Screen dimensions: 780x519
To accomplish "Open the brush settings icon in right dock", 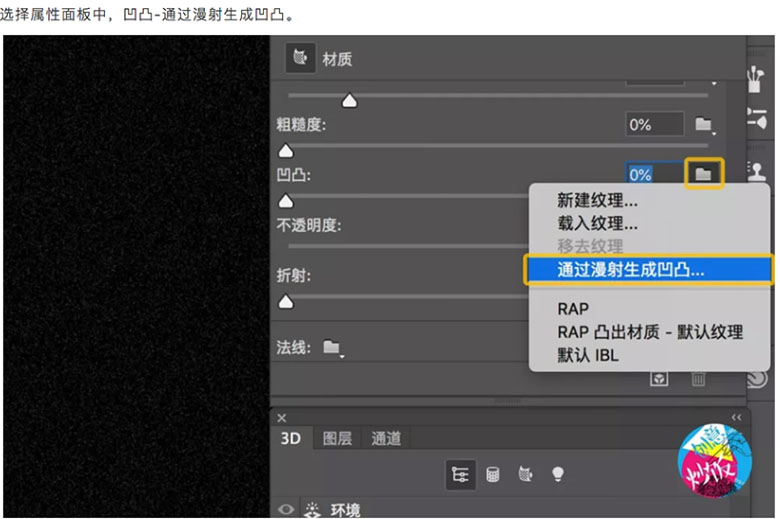I will (757, 118).
